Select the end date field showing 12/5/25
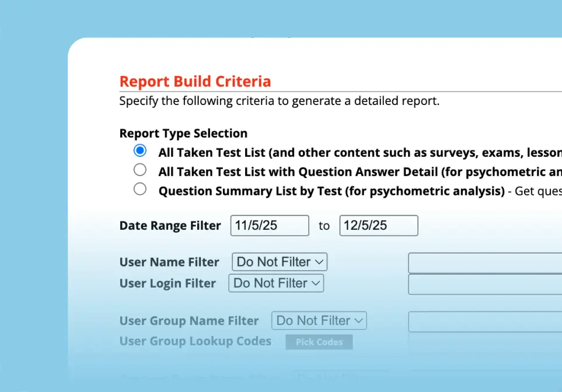This screenshot has width=562, height=392. [378, 225]
